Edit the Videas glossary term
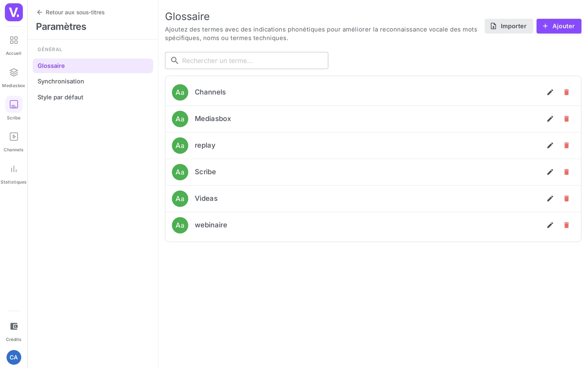This screenshot has height=368, width=588. [550, 199]
